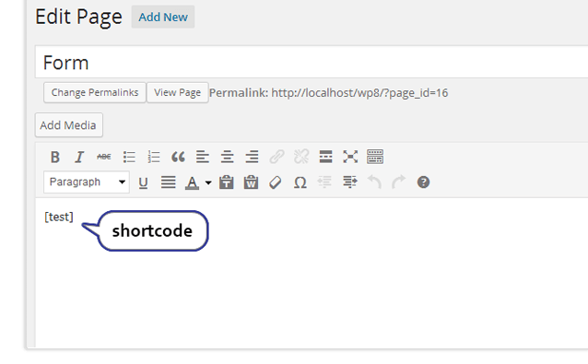Apply the text color
The width and height of the screenshot is (588, 364).
click(x=192, y=182)
